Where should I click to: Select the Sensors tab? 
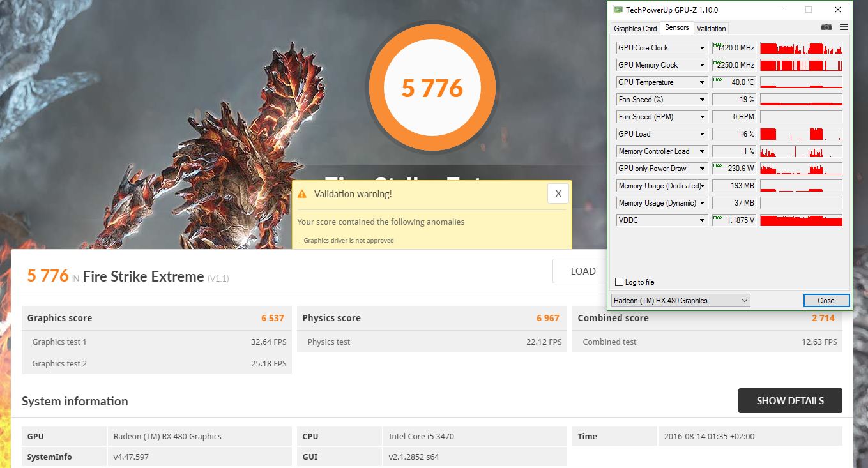point(676,27)
